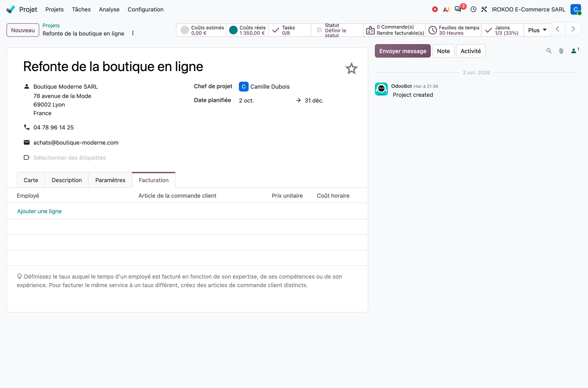
Task: Open attachments paperclip icon in chatter
Action: [x=561, y=51]
